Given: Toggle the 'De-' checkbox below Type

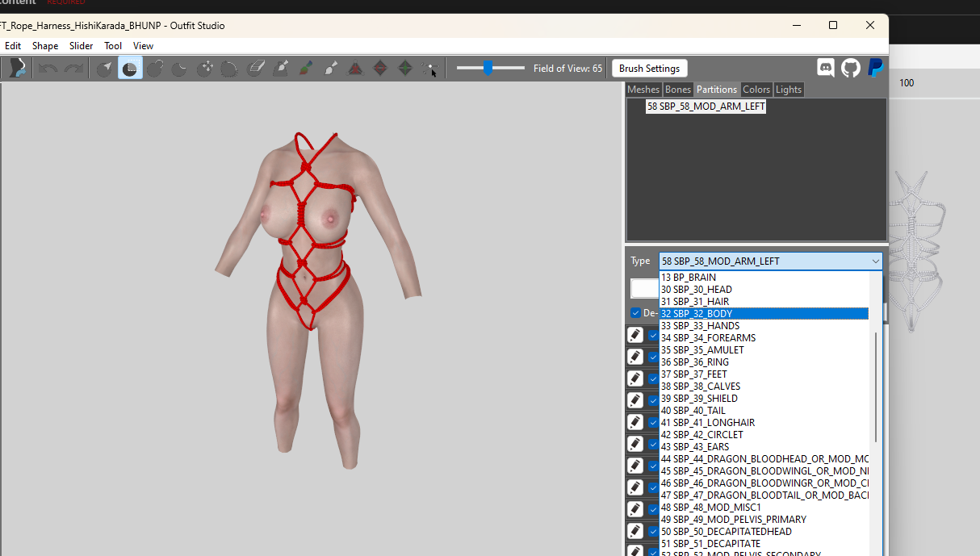Looking at the screenshot, I should click(x=636, y=313).
